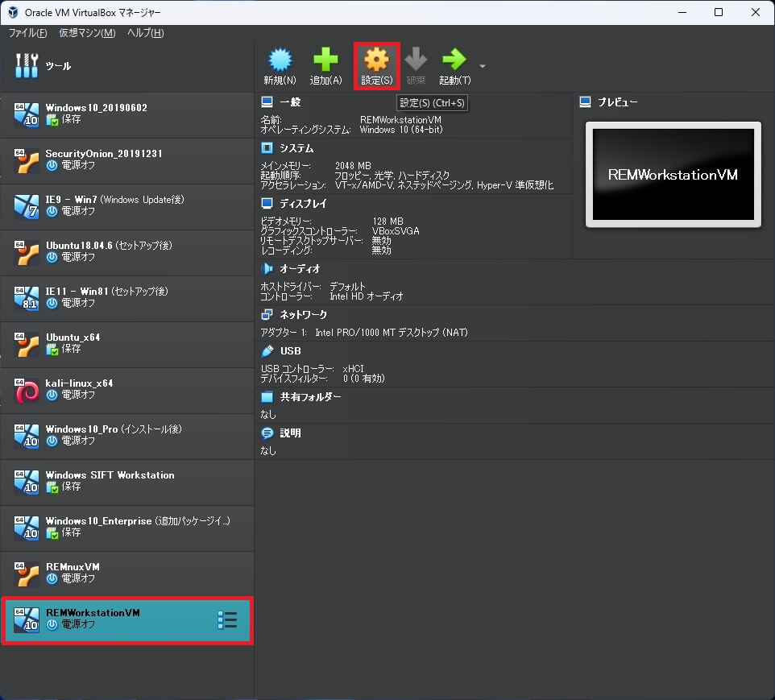The image size is (775, 700).
Task: Open the ディスプレイ settings section header
Action: (303, 203)
